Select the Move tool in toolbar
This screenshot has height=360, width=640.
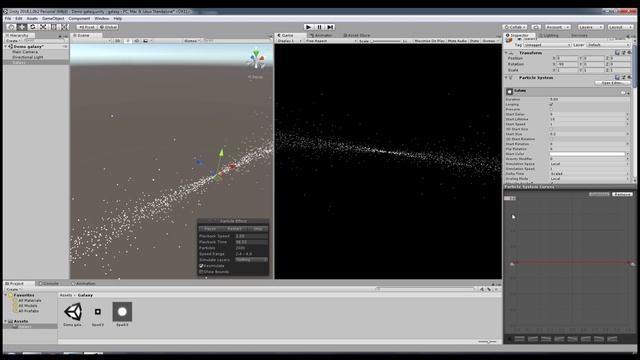(x=22, y=27)
